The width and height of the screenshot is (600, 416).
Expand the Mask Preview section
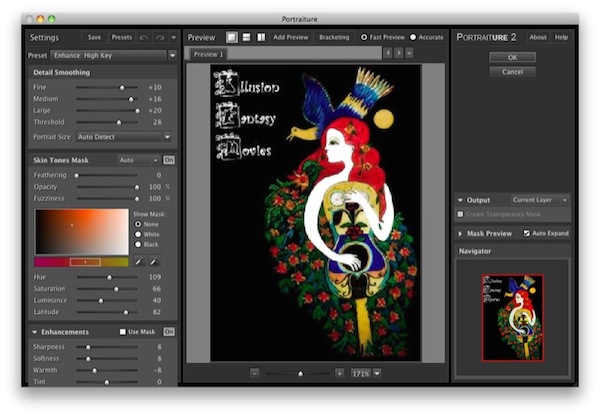tap(460, 233)
